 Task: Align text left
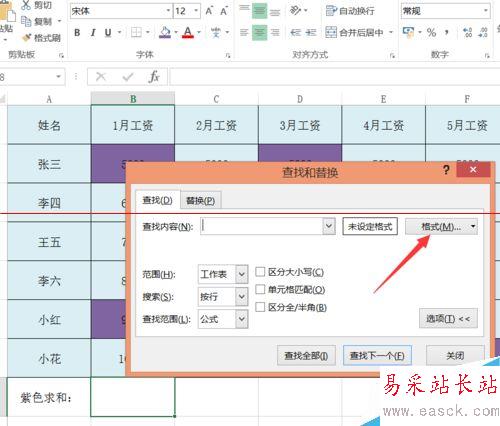tap(244, 33)
